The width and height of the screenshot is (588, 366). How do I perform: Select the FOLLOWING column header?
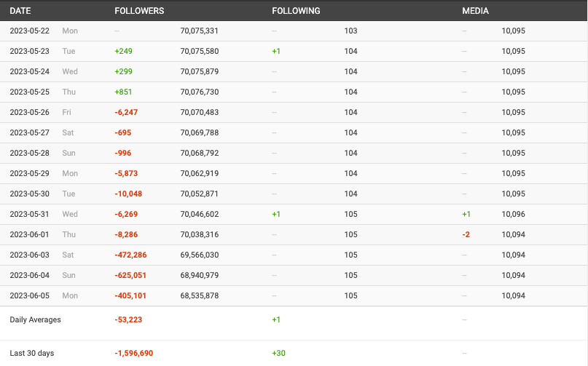[x=296, y=11]
